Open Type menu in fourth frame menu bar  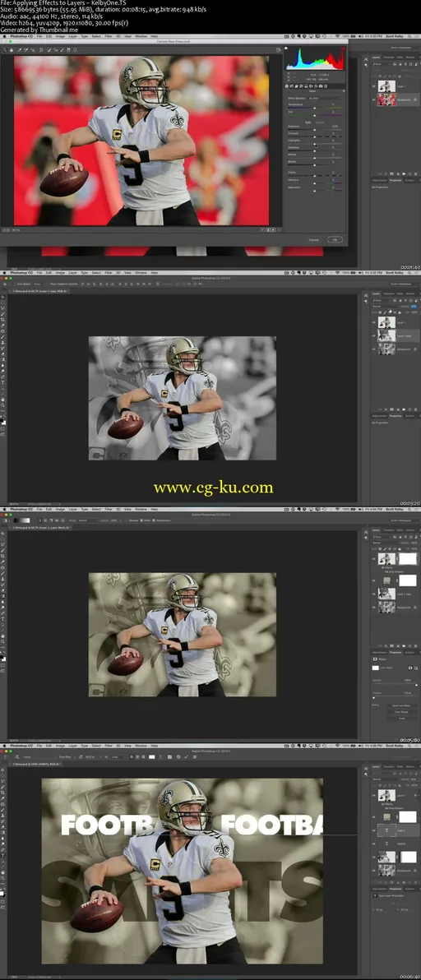tap(85, 746)
